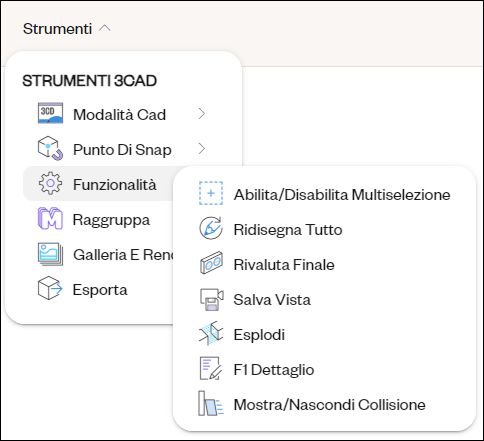484x441 pixels.
Task: Expand Modalità Cad submenu arrow
Action: (202, 114)
